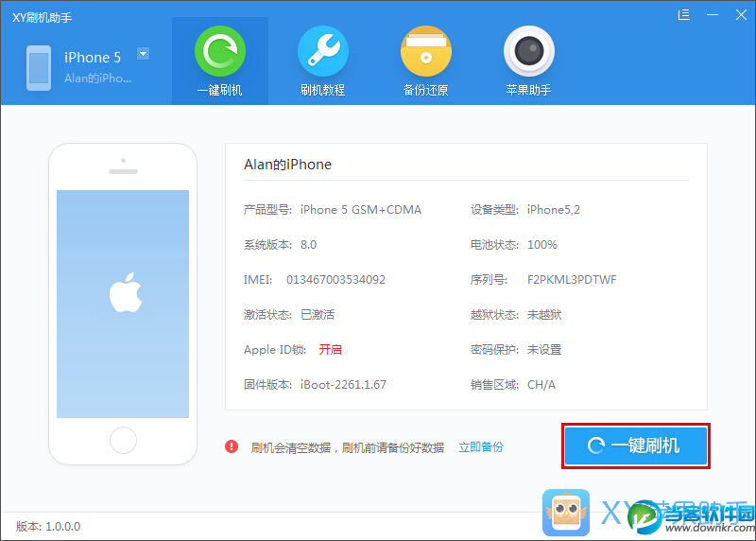Click activation status 已激活
Image resolution: width=756 pixels, height=541 pixels.
318,315
